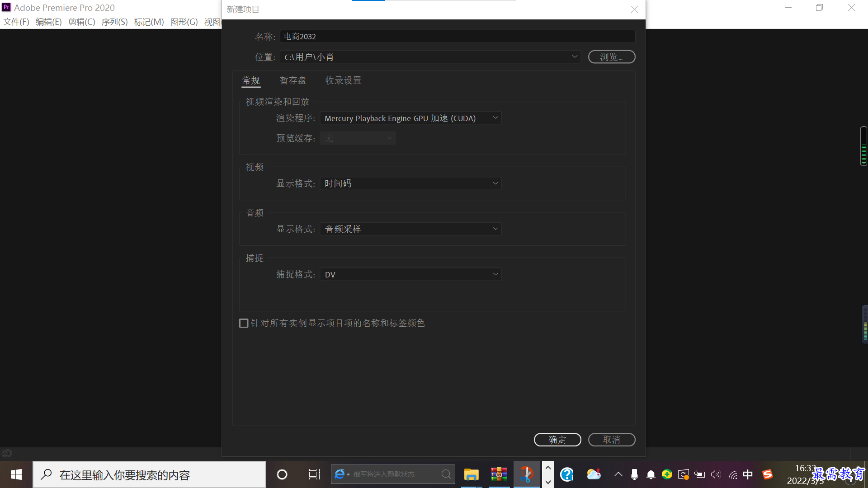Click the Windows search box

[149, 474]
